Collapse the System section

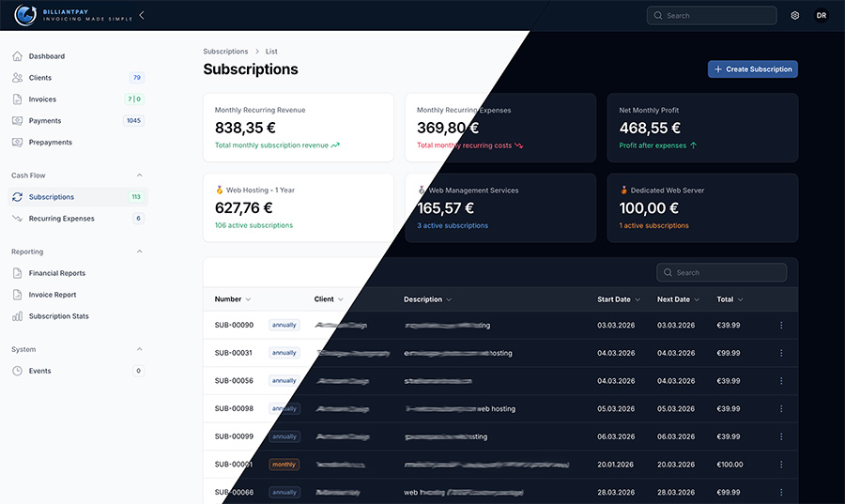click(140, 349)
